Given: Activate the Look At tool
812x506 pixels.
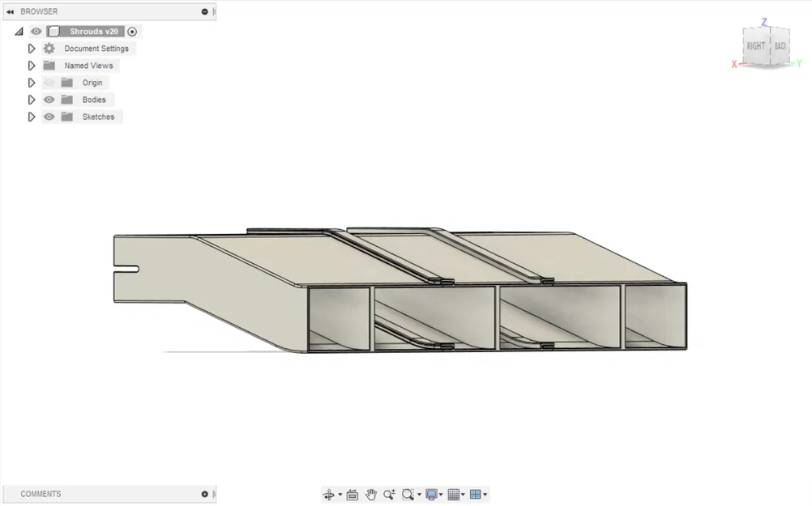Looking at the screenshot, I should tap(352, 494).
